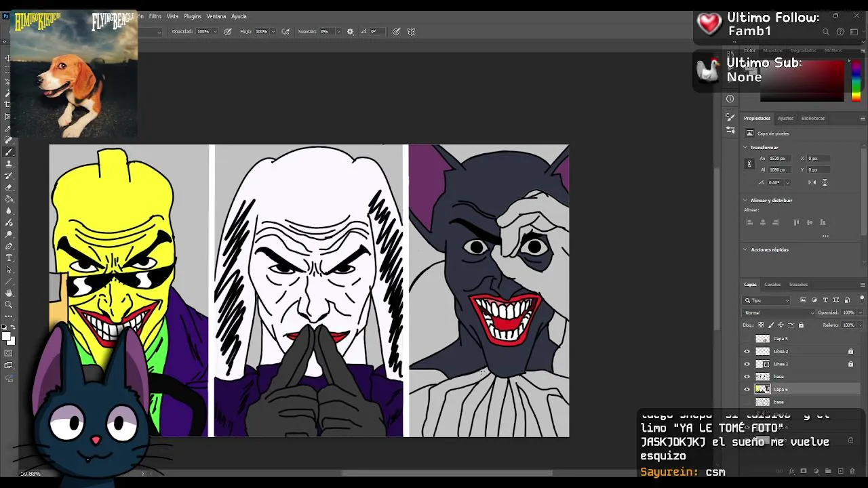The height and width of the screenshot is (488, 868).
Task: Open the Filtro menu
Action: point(155,16)
